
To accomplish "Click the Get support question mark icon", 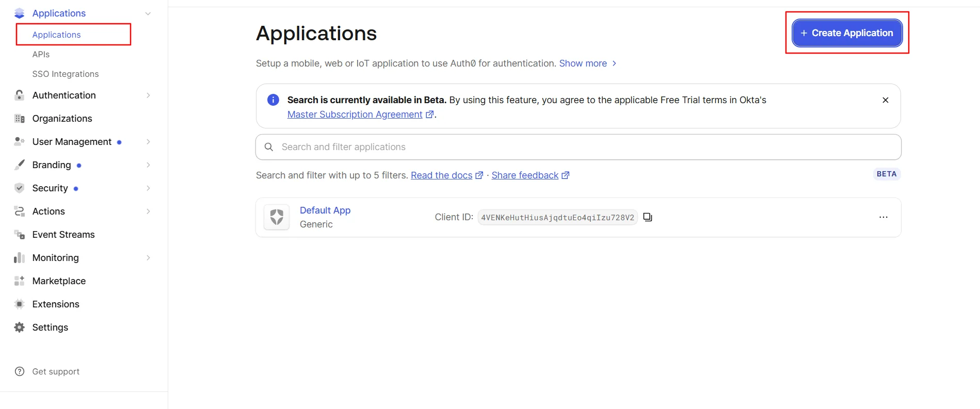I will click(x=20, y=371).
